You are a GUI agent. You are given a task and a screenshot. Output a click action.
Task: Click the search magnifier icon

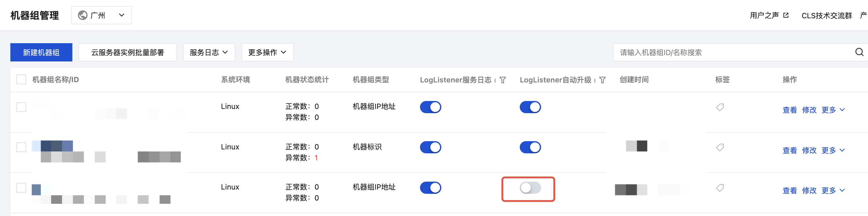point(859,52)
